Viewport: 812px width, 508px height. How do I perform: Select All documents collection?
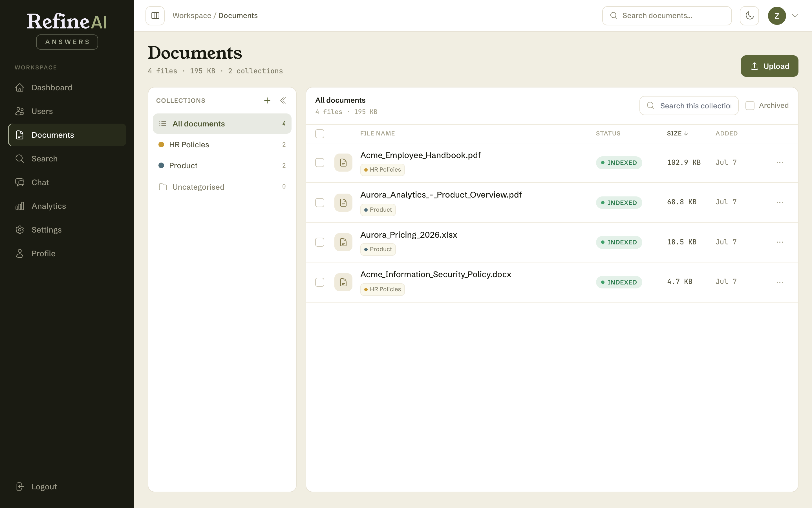[222, 124]
